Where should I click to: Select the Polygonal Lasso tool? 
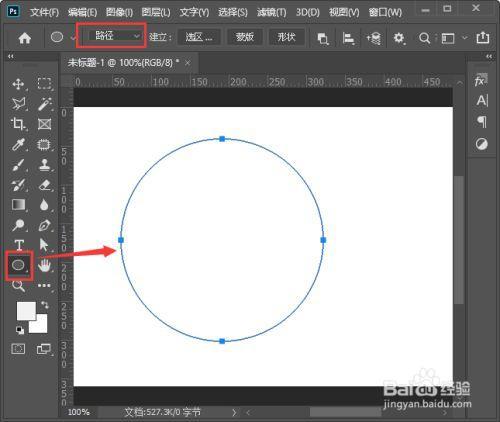point(18,104)
